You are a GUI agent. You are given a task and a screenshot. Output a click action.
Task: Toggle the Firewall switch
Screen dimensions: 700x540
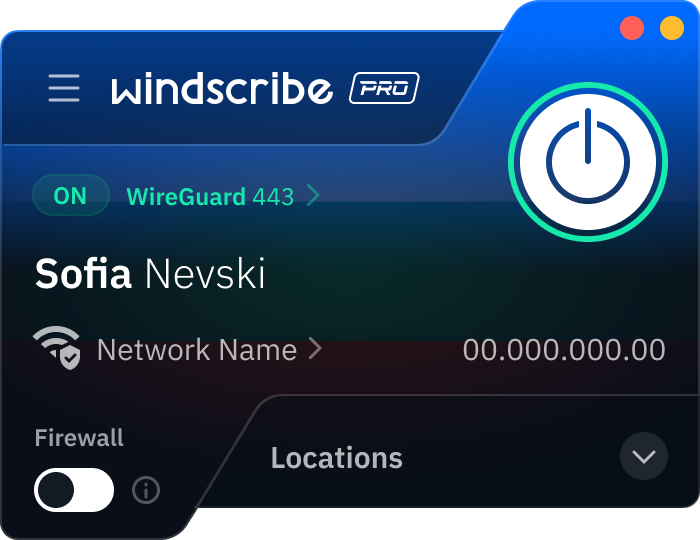(74, 490)
